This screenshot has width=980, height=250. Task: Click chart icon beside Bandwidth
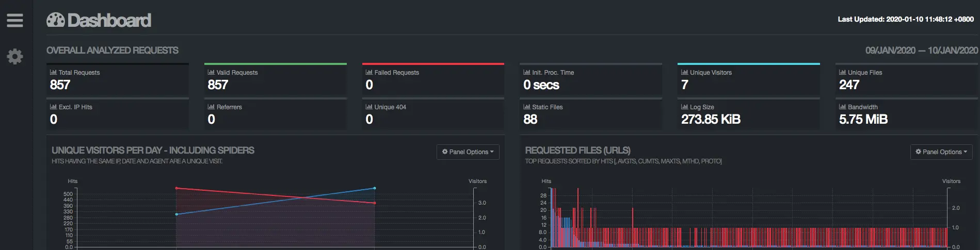pos(843,107)
